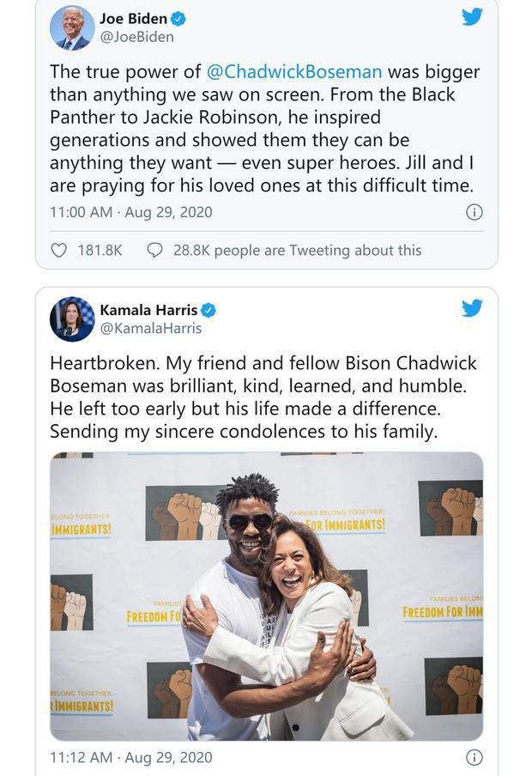Click Kamala Harris's verified badge

click(x=209, y=310)
